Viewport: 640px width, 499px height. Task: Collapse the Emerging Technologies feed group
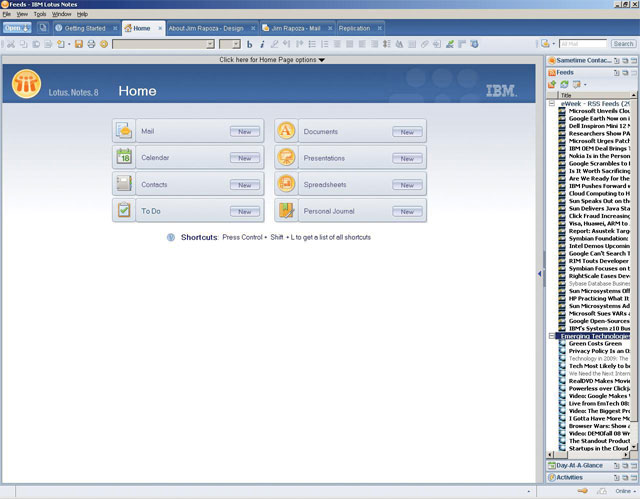pyautogui.click(x=551, y=336)
